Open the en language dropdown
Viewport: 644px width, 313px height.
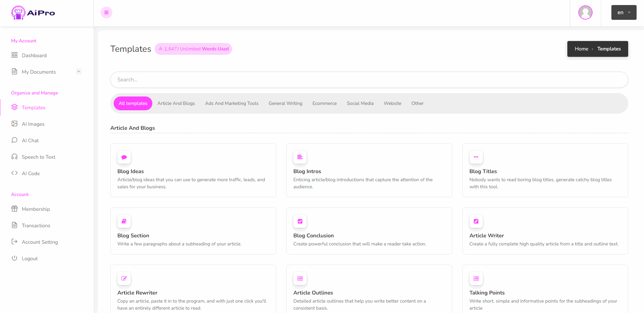623,12
